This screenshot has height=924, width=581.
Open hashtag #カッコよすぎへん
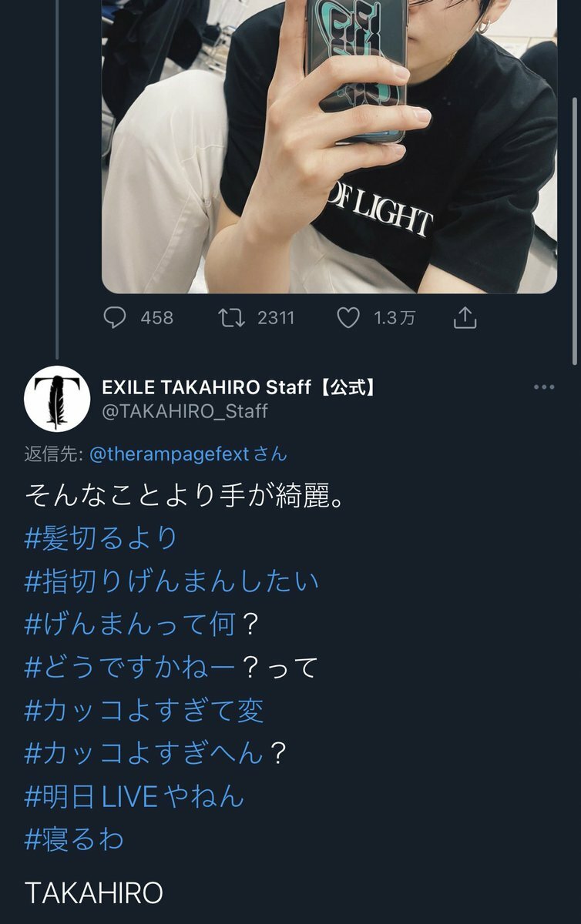[x=144, y=754]
